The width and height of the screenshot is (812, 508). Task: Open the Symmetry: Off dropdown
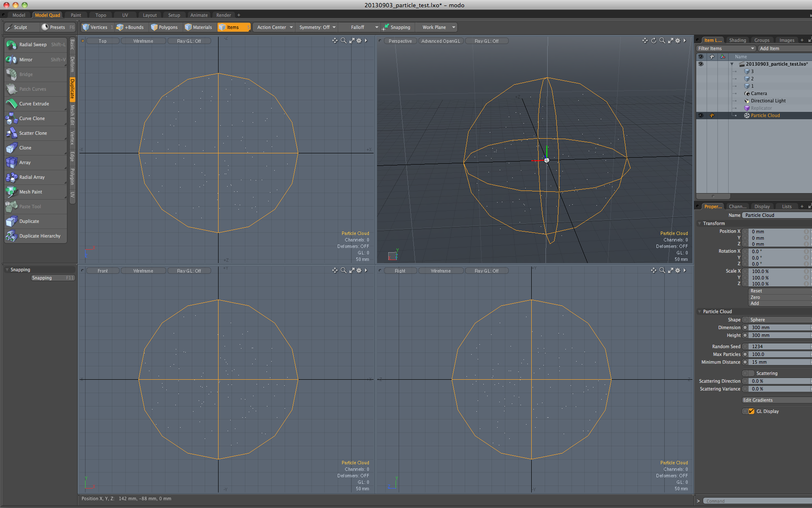pos(317,27)
